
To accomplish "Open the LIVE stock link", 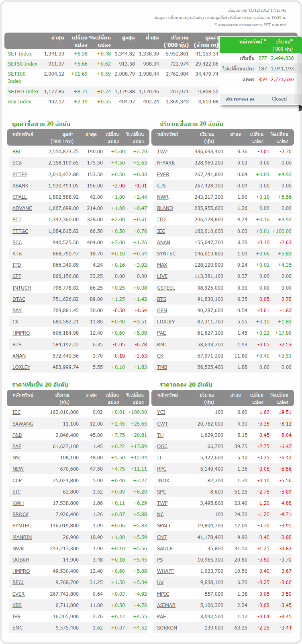I will coord(162,276).
